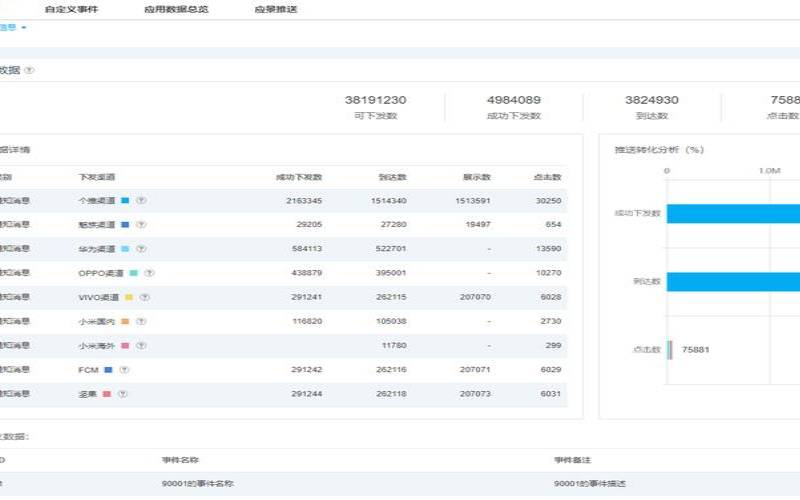Click the 个推渠道 channel name

96,201
